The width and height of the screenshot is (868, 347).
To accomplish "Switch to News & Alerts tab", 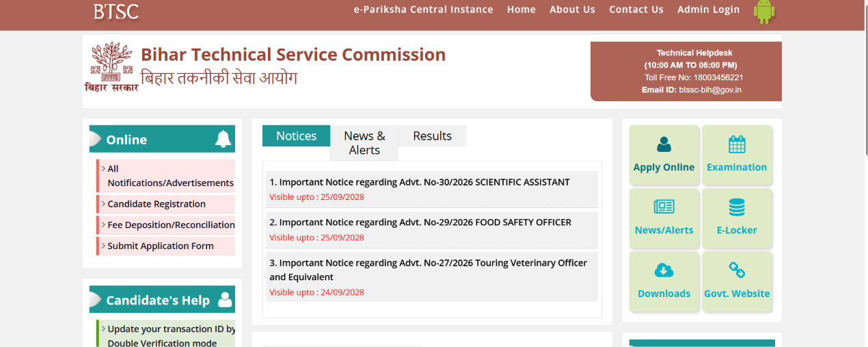I will point(364,143).
